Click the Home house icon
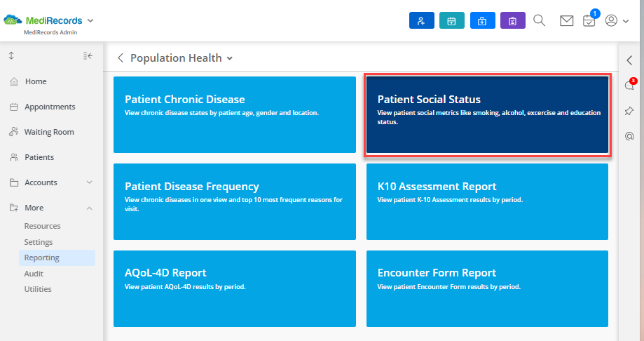644x341 pixels. coord(14,81)
